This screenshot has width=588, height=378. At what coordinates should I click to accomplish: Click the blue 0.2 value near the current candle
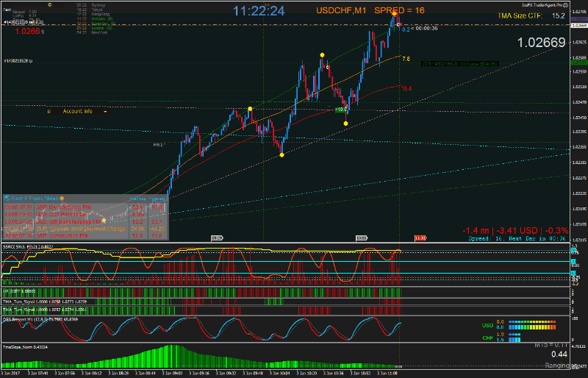coord(406,29)
